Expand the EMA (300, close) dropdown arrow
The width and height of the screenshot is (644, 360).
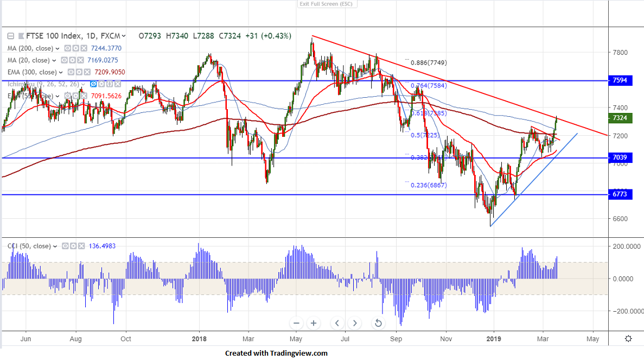pyautogui.click(x=61, y=72)
